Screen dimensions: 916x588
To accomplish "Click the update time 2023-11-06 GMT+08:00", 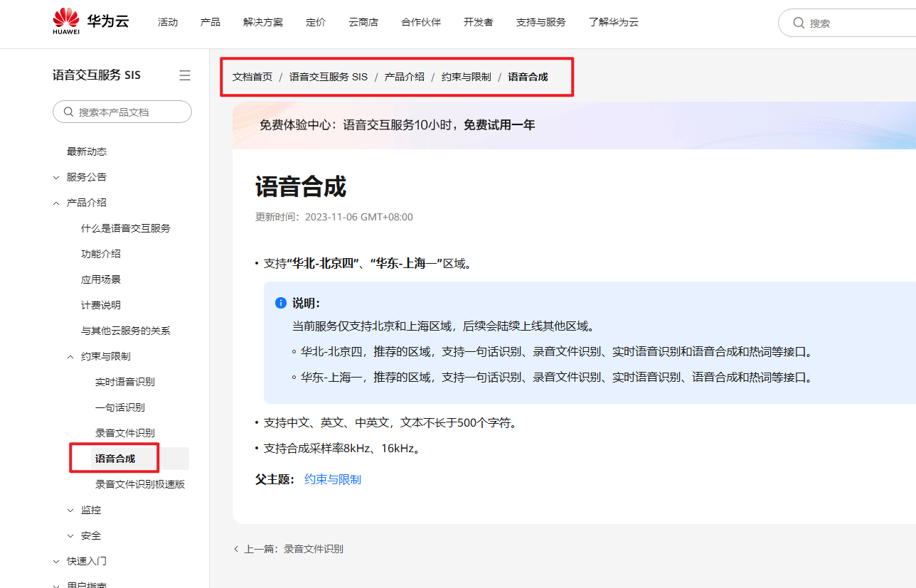I will [359, 217].
